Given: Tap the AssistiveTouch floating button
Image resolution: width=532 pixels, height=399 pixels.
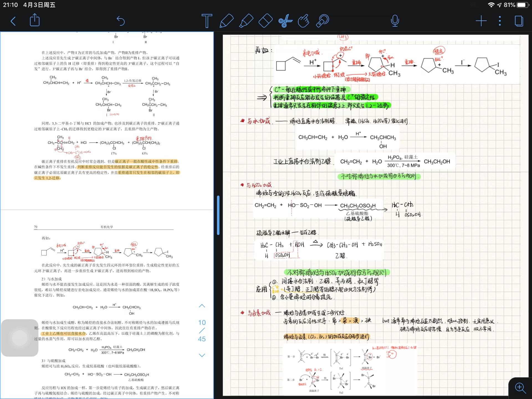Looking at the screenshot, I should pyautogui.click(x=20, y=338).
